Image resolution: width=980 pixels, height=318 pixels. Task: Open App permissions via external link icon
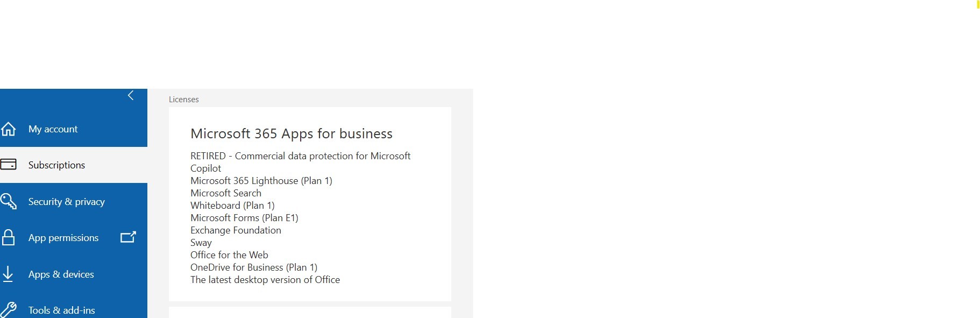128,237
